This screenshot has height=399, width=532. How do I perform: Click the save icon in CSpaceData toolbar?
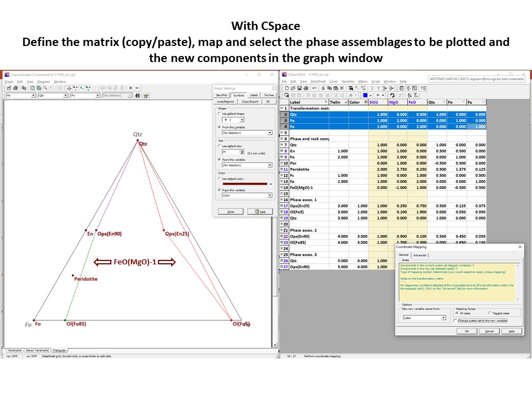[x=300, y=88]
